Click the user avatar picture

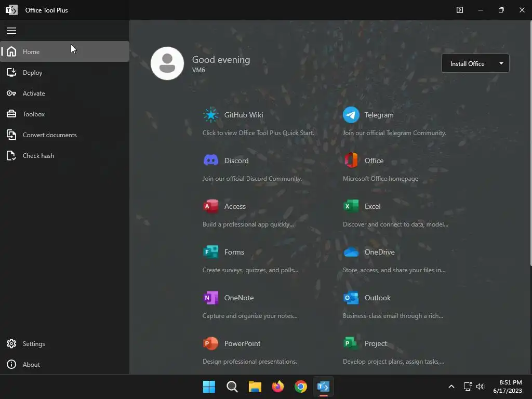pos(167,63)
